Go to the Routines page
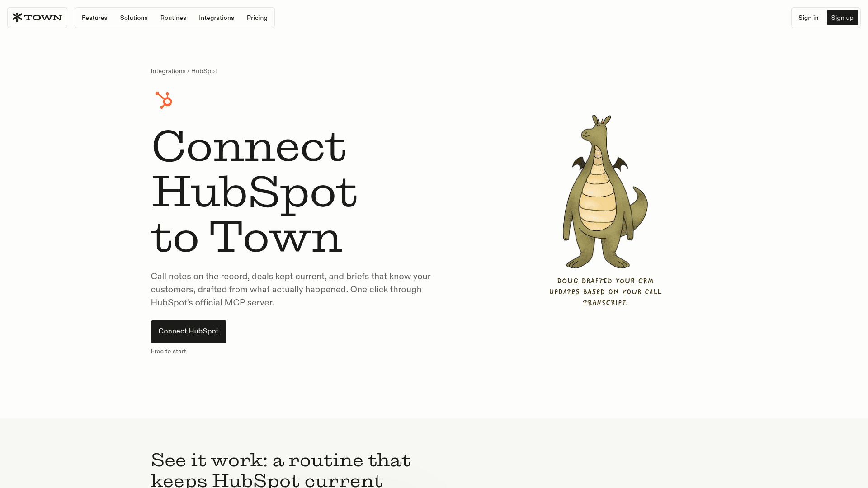The width and height of the screenshot is (868, 488). pos(173,18)
